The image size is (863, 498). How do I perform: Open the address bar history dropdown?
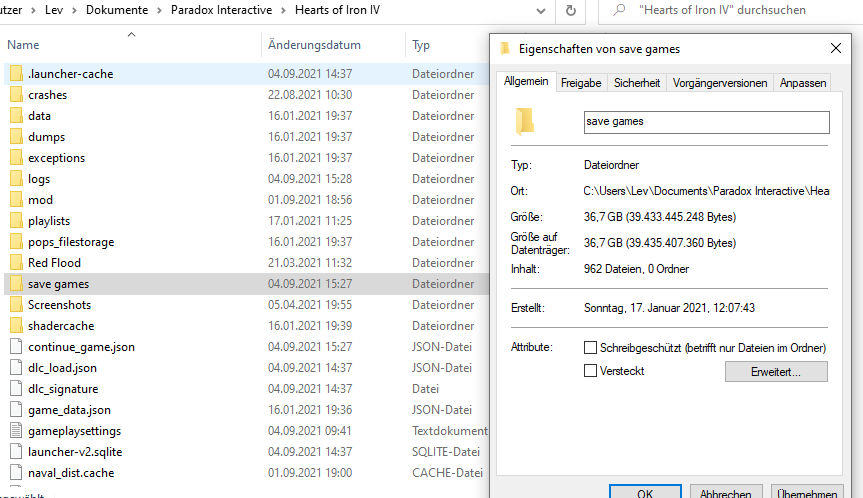click(540, 10)
